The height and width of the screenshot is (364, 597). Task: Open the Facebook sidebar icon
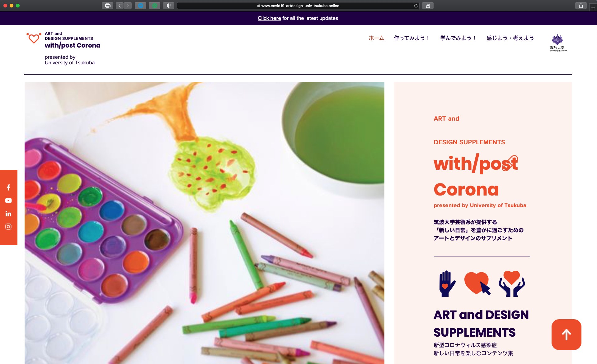pyautogui.click(x=8, y=187)
